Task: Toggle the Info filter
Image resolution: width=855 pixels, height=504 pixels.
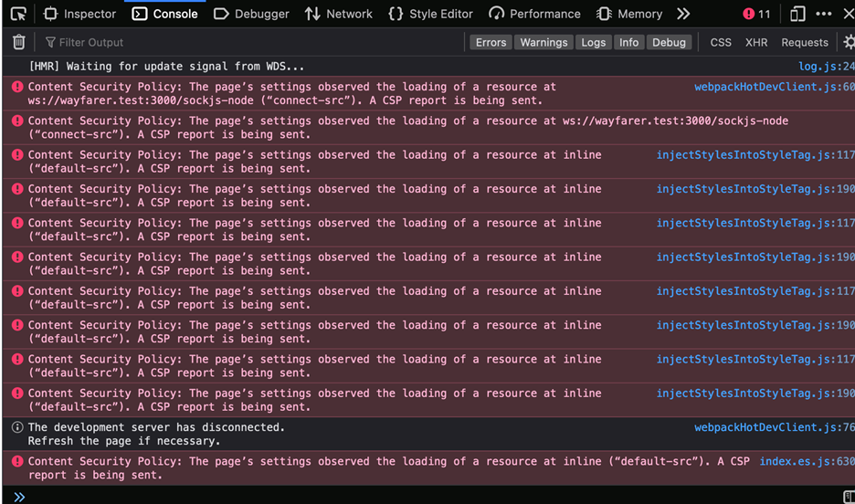Action: (x=628, y=42)
